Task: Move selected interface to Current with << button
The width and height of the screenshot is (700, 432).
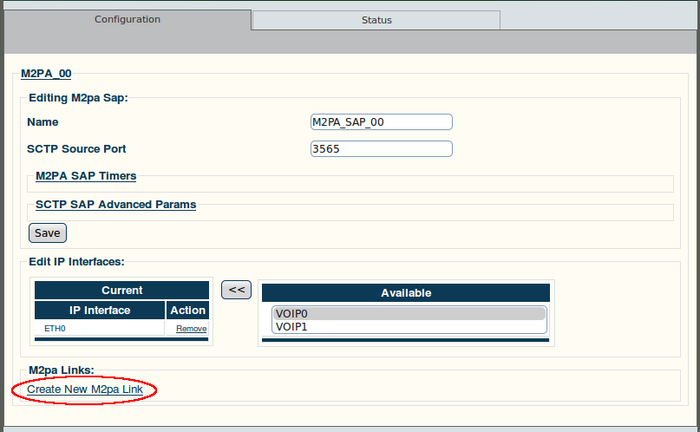Action: tap(236, 290)
